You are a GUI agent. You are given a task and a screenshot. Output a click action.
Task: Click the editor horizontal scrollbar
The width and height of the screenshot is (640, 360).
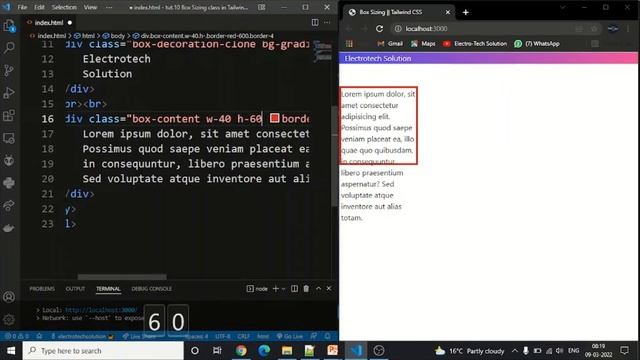122,277
